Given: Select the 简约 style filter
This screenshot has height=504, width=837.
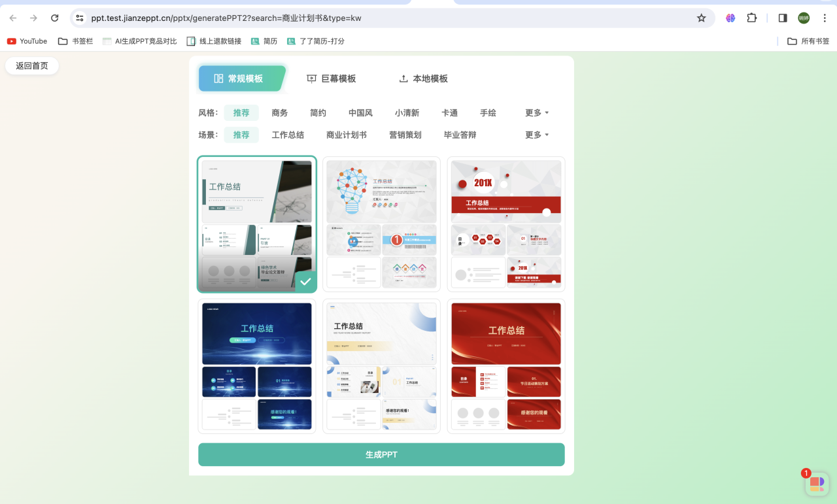Looking at the screenshot, I should [x=318, y=113].
